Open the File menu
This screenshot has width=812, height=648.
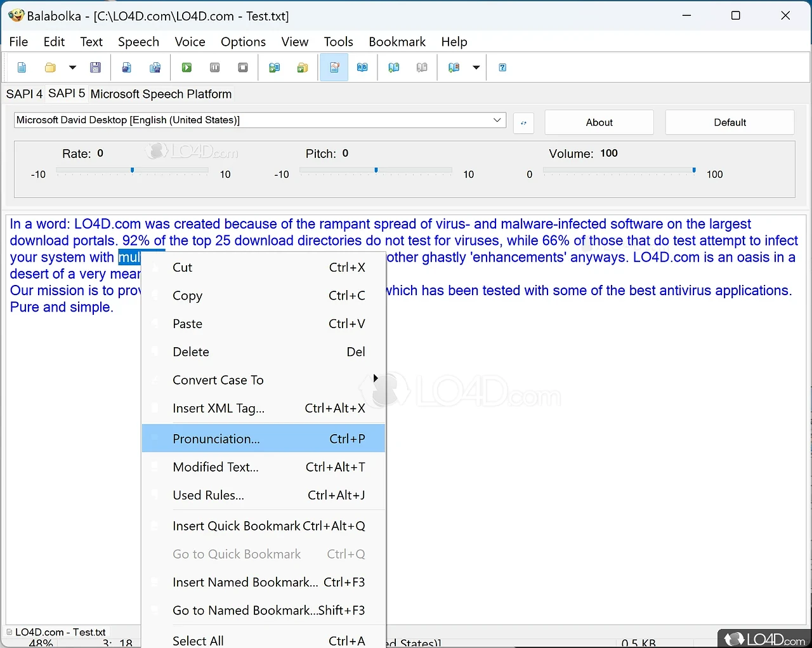[18, 42]
